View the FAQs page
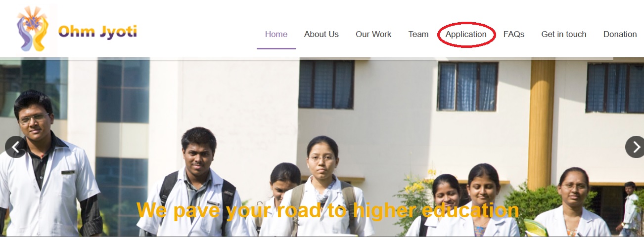 tap(514, 35)
